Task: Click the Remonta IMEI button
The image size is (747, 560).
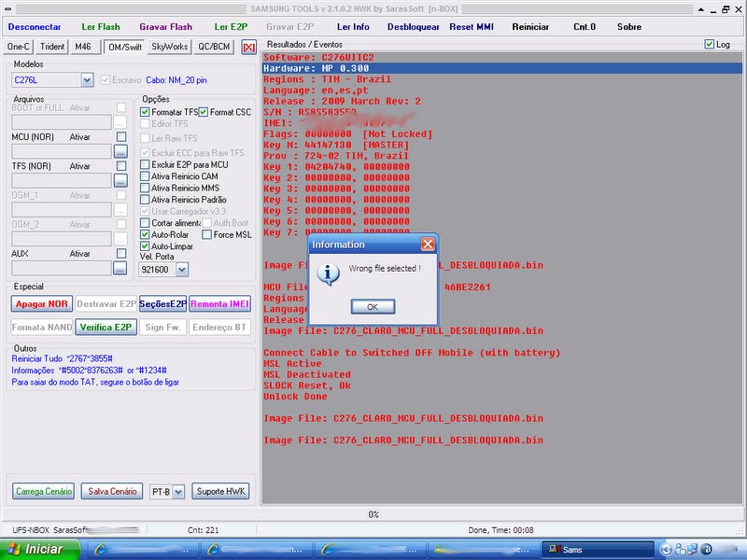Action: coord(219,304)
